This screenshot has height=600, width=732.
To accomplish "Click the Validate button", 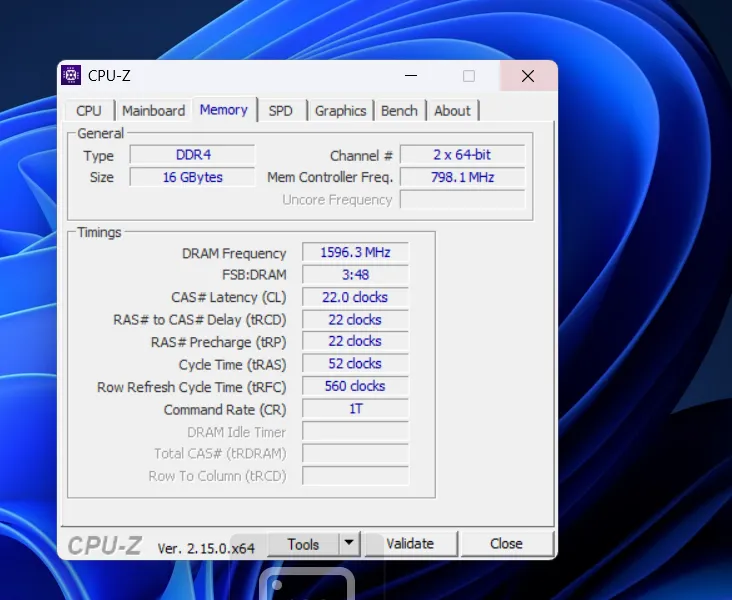I will coord(410,544).
